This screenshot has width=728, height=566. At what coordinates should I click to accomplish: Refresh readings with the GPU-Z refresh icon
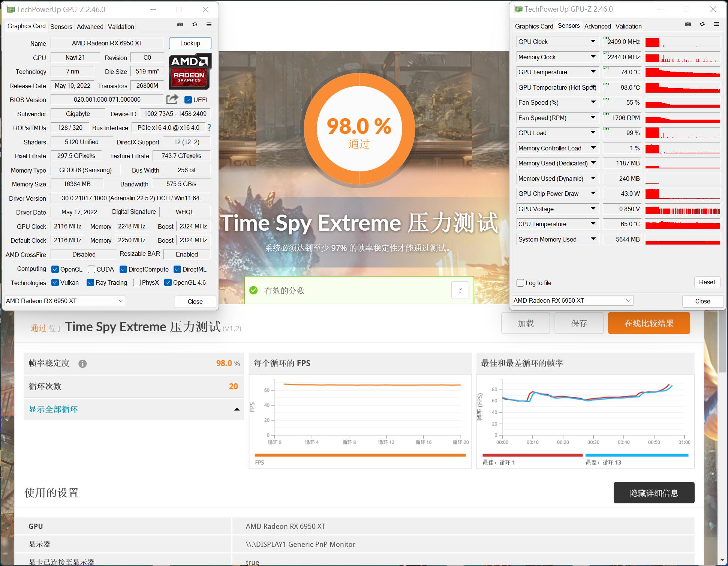coord(195,24)
